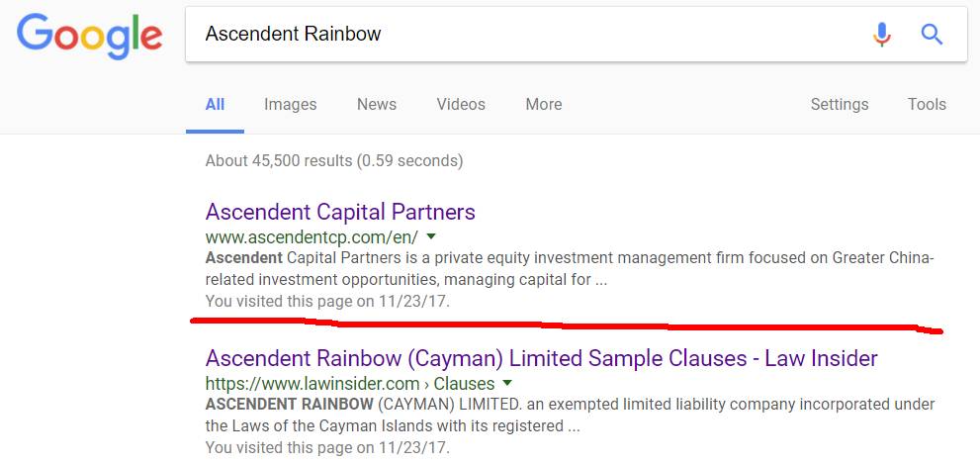Viewport: 980px width, 464px height.
Task: Click the www.ascendentcp.com/en/ green URL
Action: click(x=312, y=237)
